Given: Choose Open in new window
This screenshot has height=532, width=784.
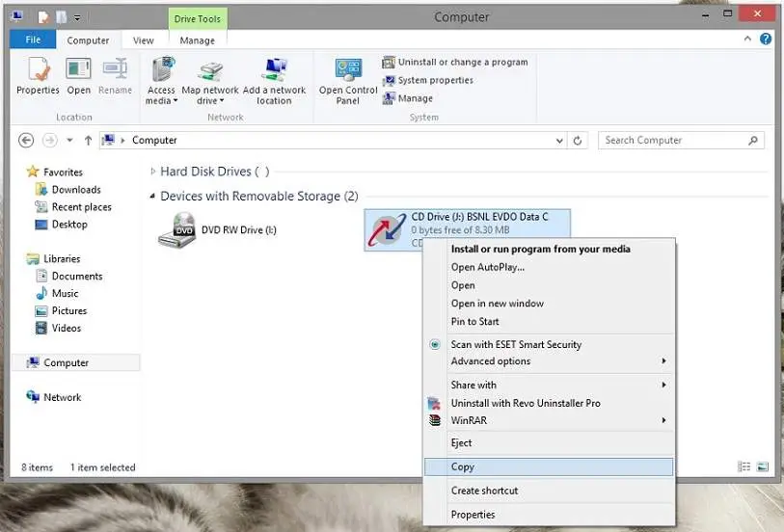Looking at the screenshot, I should (549, 304).
